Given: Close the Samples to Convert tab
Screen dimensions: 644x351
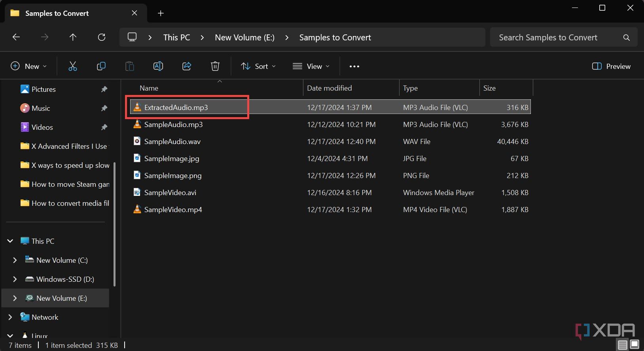Looking at the screenshot, I should pyautogui.click(x=134, y=13).
